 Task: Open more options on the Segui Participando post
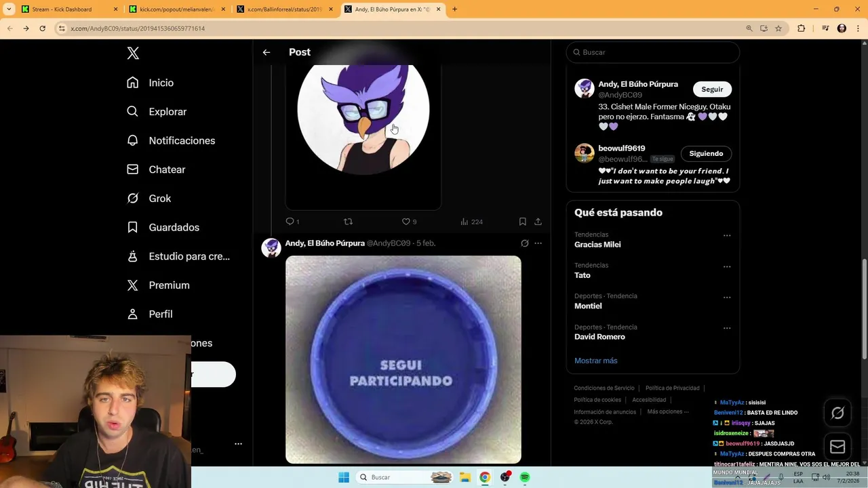pyautogui.click(x=538, y=243)
